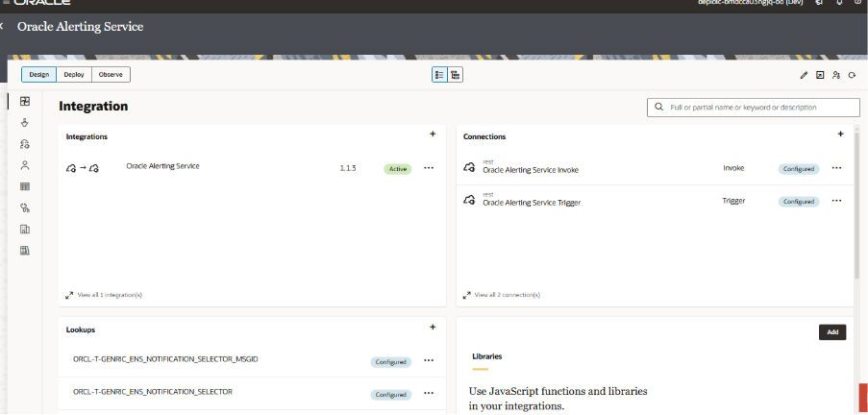Image resolution: width=868 pixels, height=415 pixels.
Task: Click the Oracle Alerting Service page title
Action: tap(81, 27)
